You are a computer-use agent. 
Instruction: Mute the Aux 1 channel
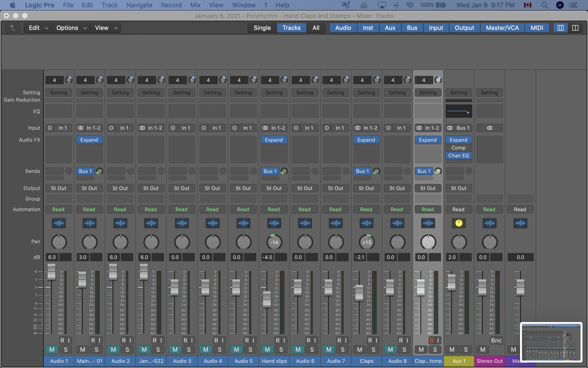pyautogui.click(x=452, y=350)
